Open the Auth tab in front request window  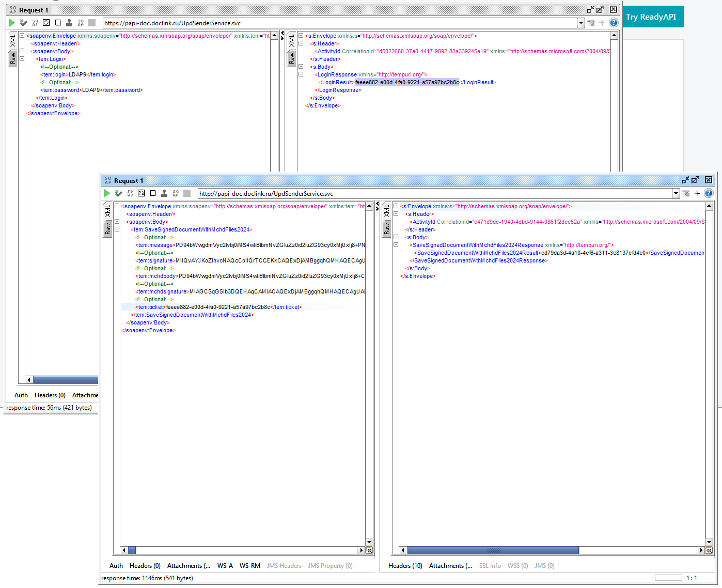tap(116, 566)
